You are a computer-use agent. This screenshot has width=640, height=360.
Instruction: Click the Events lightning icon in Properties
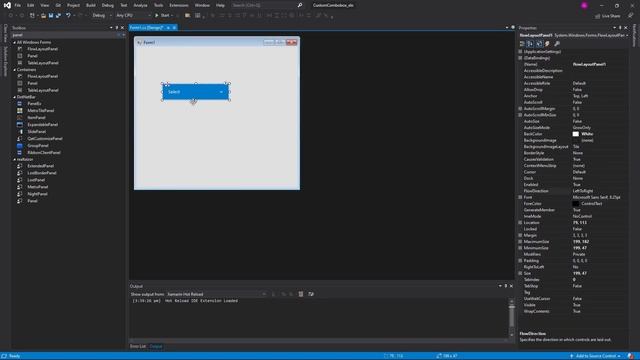point(547,44)
